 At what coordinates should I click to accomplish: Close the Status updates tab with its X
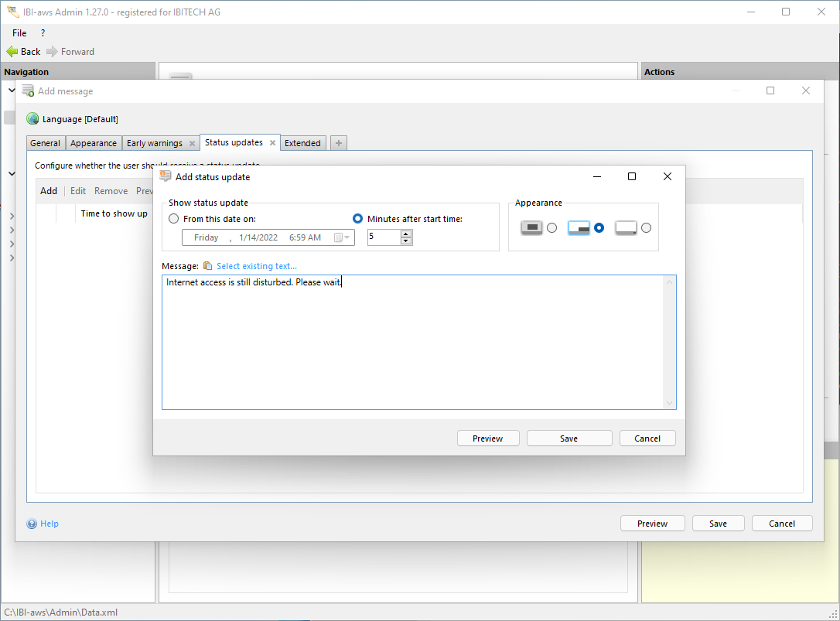coord(272,143)
